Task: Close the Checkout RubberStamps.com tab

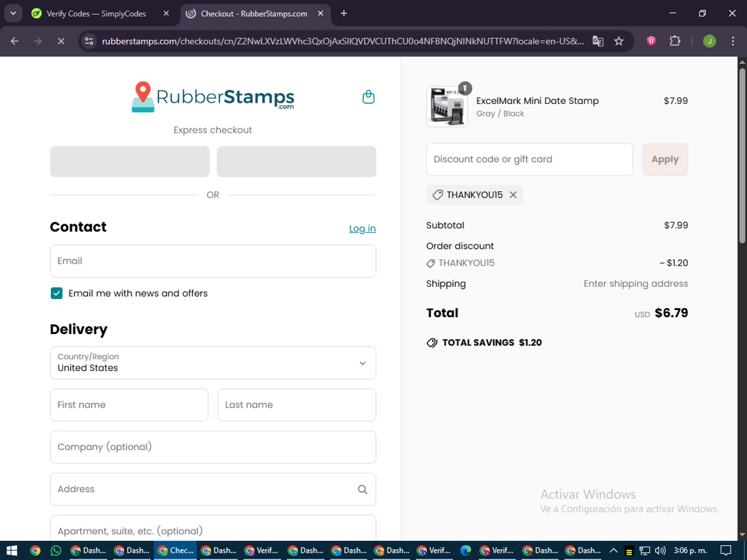Action: pos(320,13)
